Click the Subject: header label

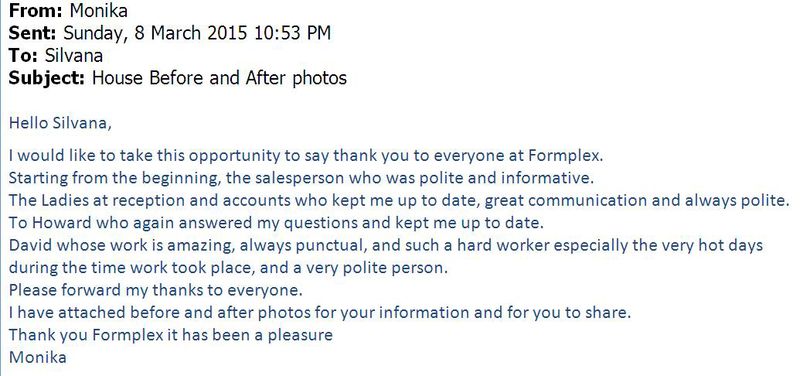pyautogui.click(x=46, y=78)
